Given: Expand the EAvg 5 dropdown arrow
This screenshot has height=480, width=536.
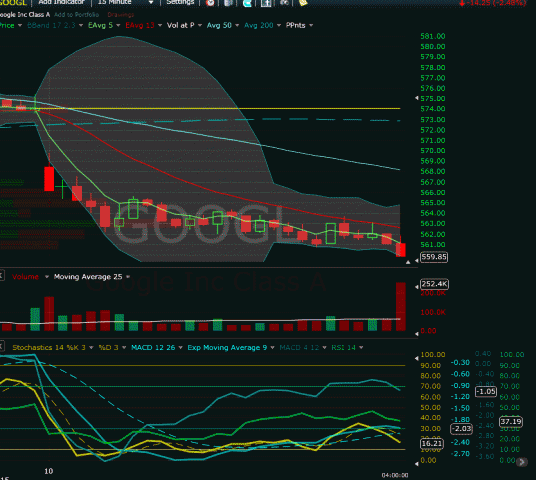Looking at the screenshot, I should (x=118, y=25).
